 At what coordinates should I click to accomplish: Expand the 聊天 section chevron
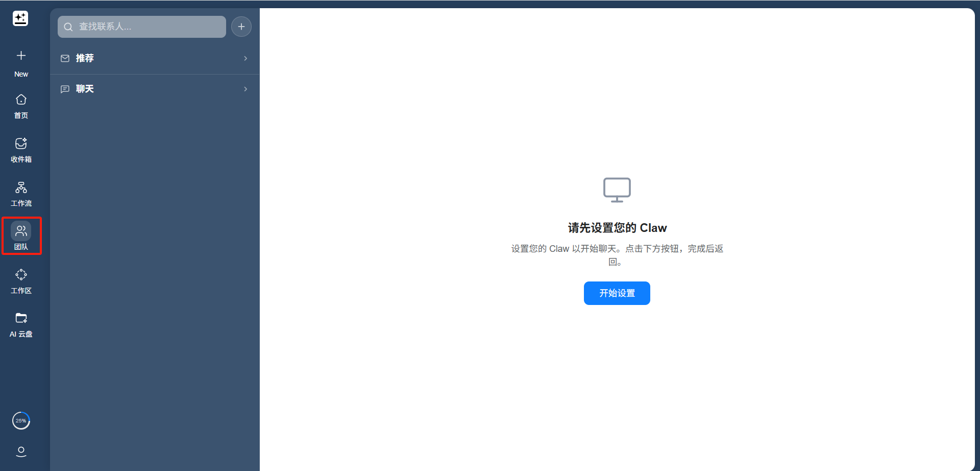pyautogui.click(x=246, y=89)
